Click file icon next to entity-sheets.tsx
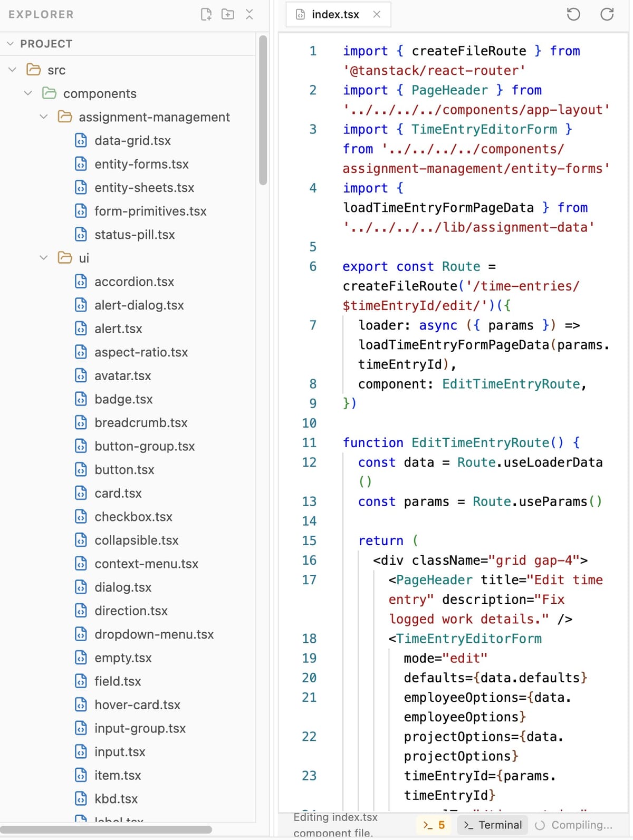Image resolution: width=633 pixels, height=840 pixels. (81, 187)
